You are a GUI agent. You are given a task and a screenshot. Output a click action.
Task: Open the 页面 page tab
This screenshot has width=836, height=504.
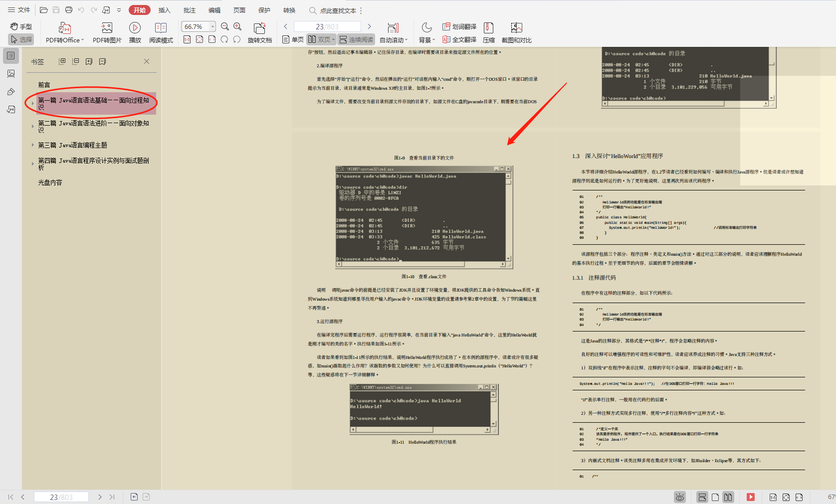tap(239, 10)
